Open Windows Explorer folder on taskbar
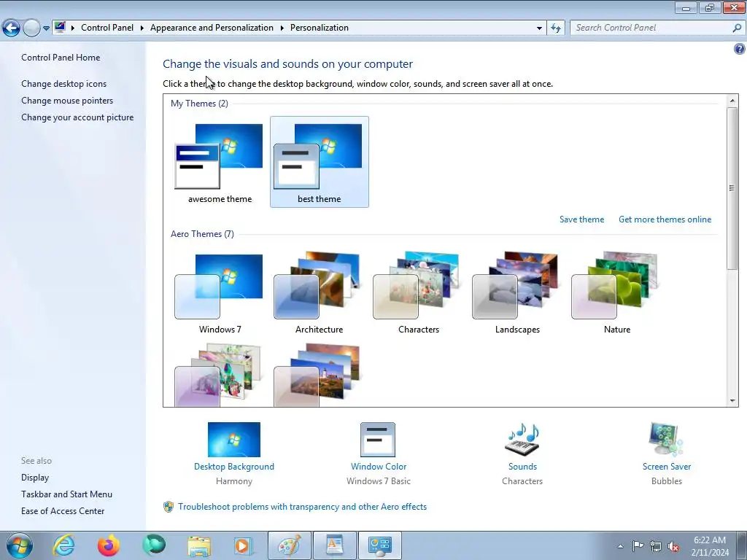This screenshot has width=747, height=560. pyautogui.click(x=199, y=545)
